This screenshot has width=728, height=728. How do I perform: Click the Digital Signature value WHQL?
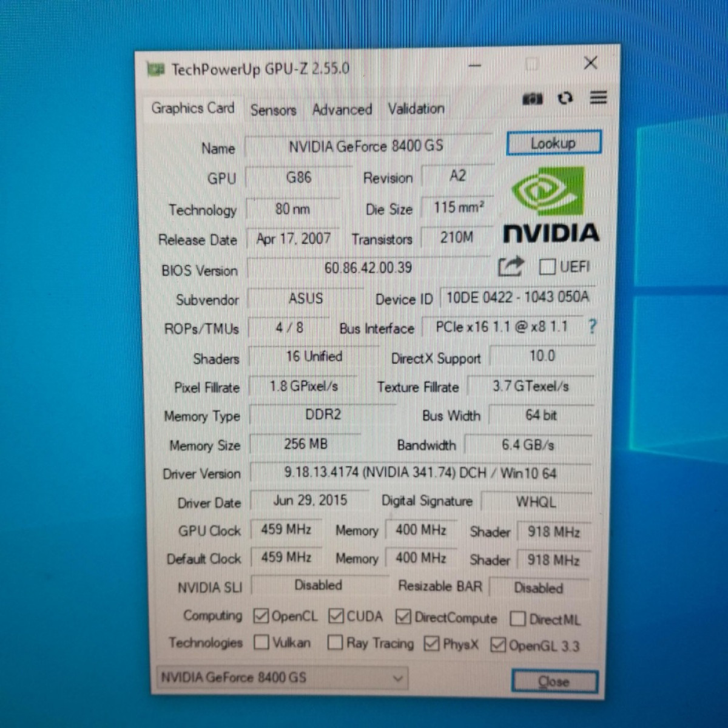click(536, 502)
